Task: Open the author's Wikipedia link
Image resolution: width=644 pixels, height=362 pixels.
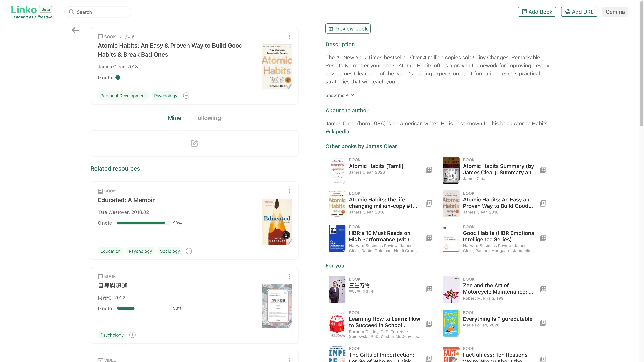Action: coord(337,132)
